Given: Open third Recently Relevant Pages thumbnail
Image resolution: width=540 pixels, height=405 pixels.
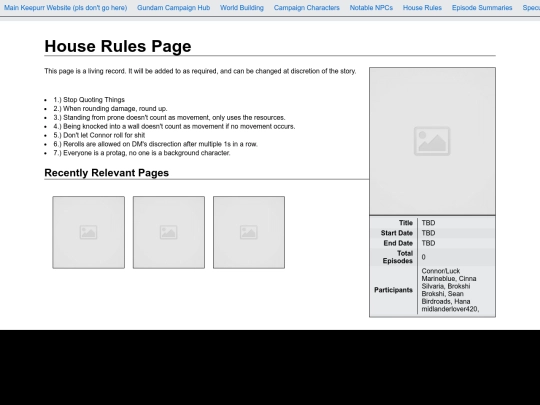Looking at the screenshot, I should tap(249, 232).
